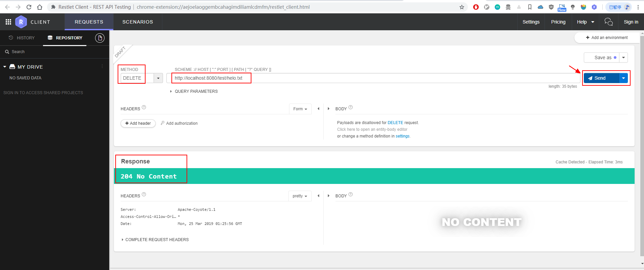Click Add authorization link
This screenshot has height=270, width=644.
[179, 123]
